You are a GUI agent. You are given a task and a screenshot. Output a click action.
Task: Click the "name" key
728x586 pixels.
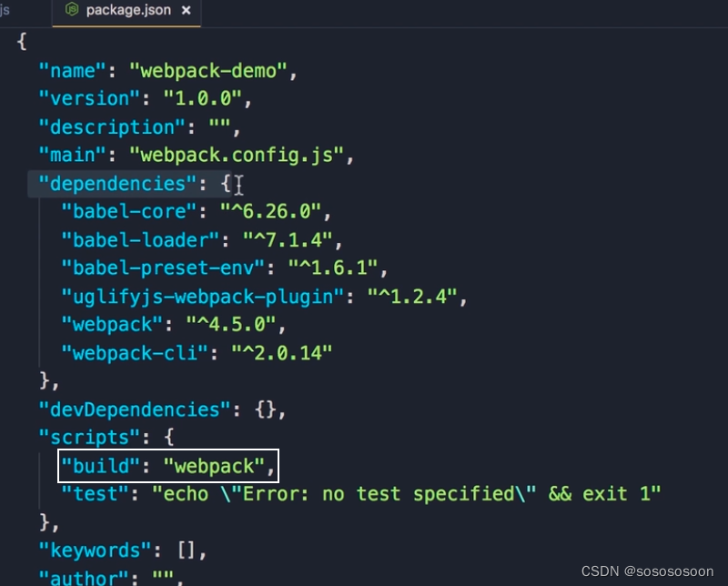pos(73,71)
